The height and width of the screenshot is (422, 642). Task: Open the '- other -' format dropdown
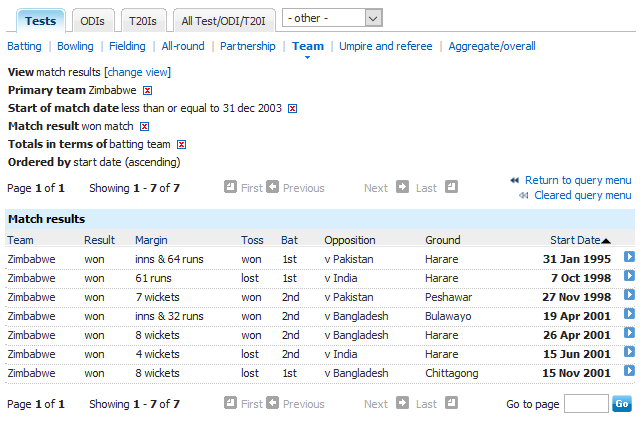click(332, 18)
